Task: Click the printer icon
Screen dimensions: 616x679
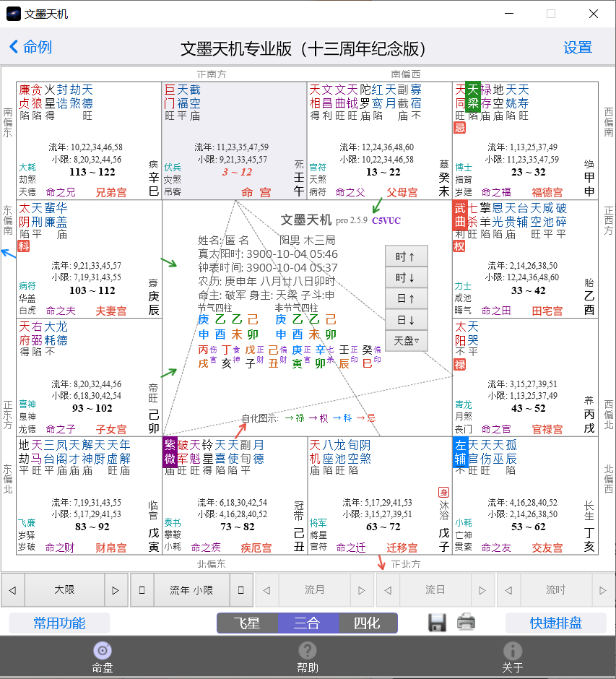Action: point(467,622)
